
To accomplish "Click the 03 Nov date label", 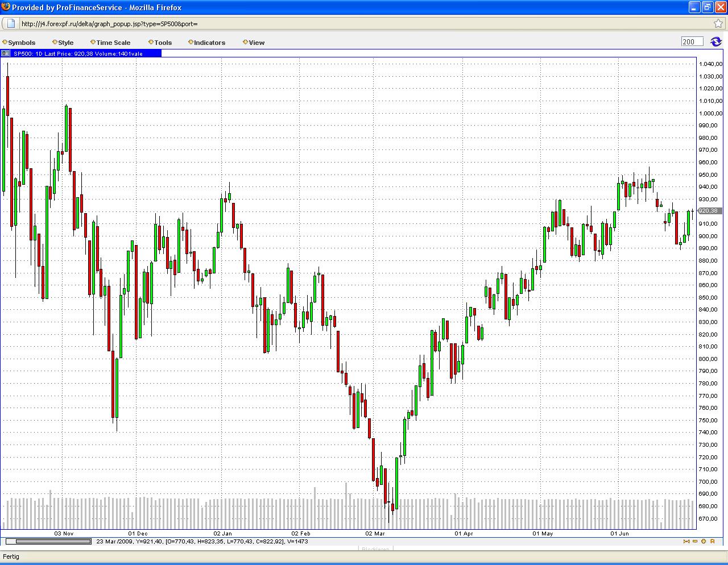I will pyautogui.click(x=64, y=533).
